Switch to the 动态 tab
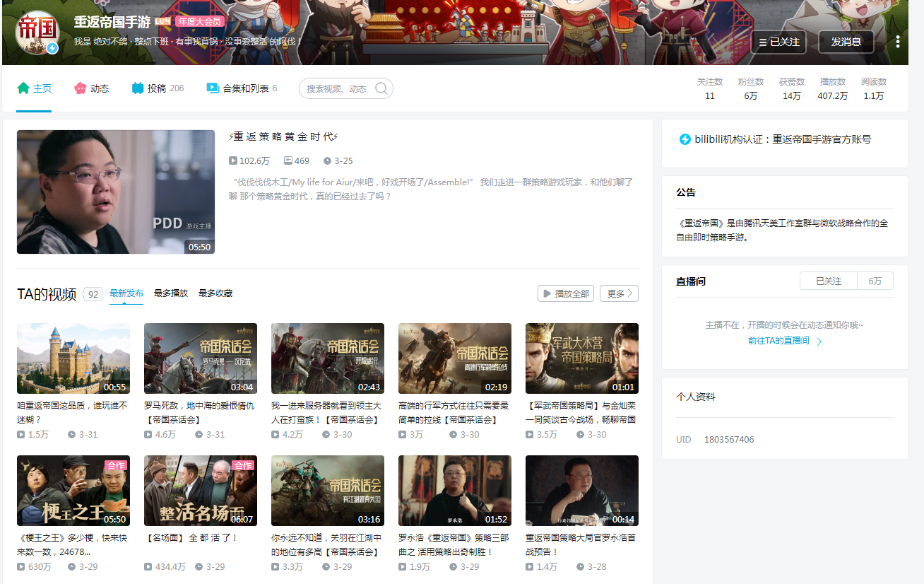Viewport: 924px width, 584px height. click(x=91, y=88)
